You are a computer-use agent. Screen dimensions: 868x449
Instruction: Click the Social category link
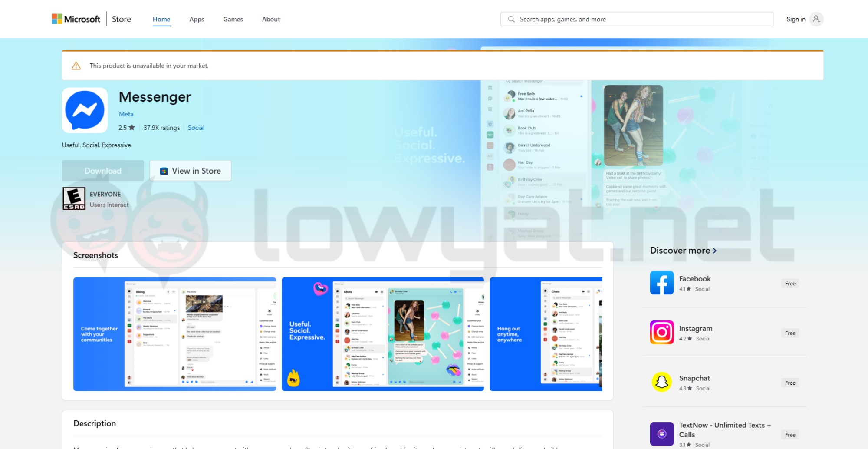point(196,127)
